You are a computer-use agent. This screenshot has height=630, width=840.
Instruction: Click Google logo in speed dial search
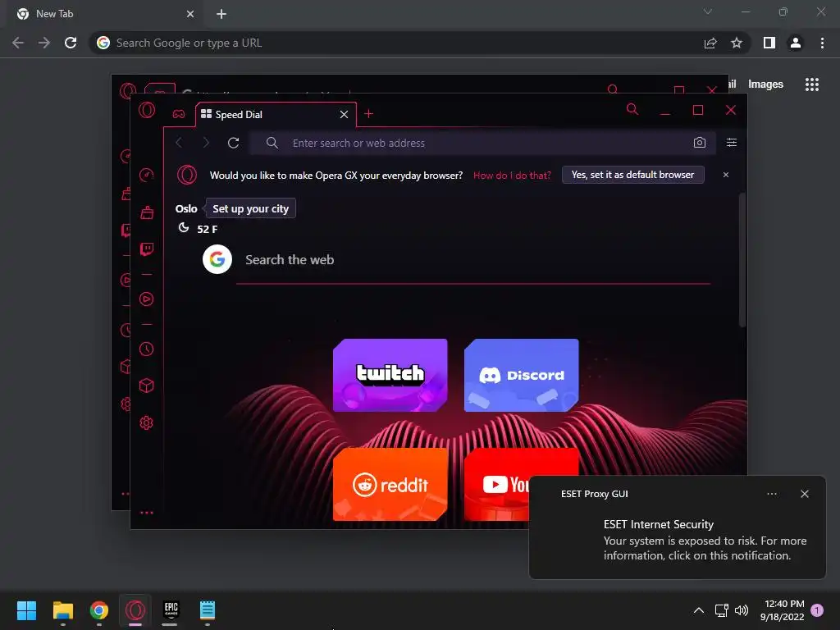217,259
